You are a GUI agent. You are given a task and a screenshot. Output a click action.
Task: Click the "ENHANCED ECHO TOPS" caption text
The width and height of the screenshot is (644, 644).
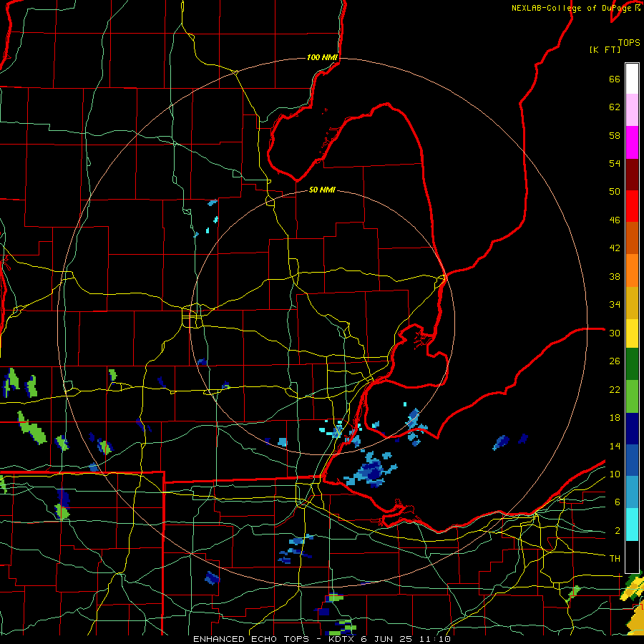pos(251,639)
